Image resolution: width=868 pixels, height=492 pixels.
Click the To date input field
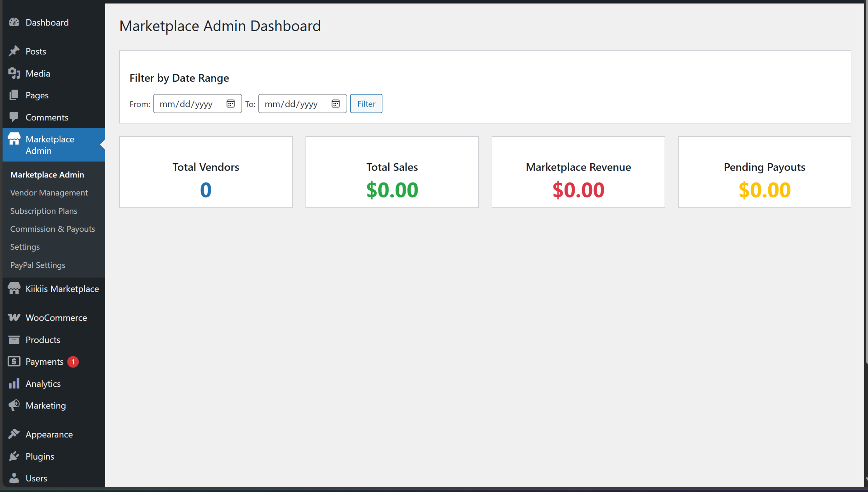303,103
